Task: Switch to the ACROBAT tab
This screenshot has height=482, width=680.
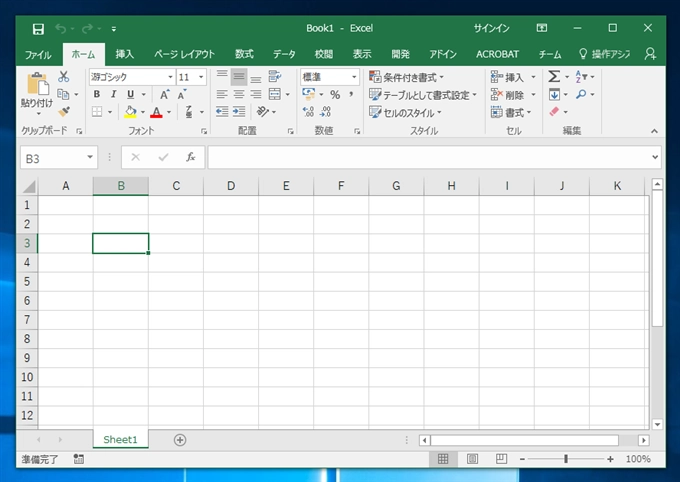Action: [497, 54]
